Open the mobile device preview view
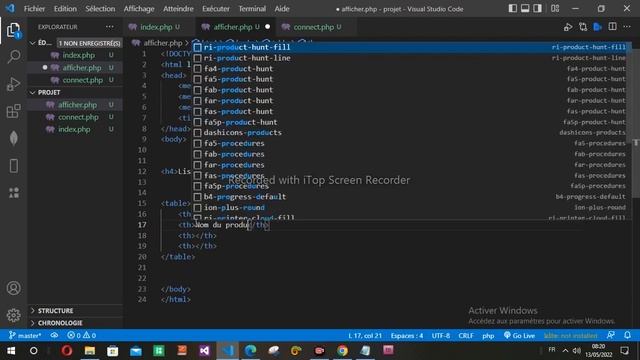 (x=13, y=166)
